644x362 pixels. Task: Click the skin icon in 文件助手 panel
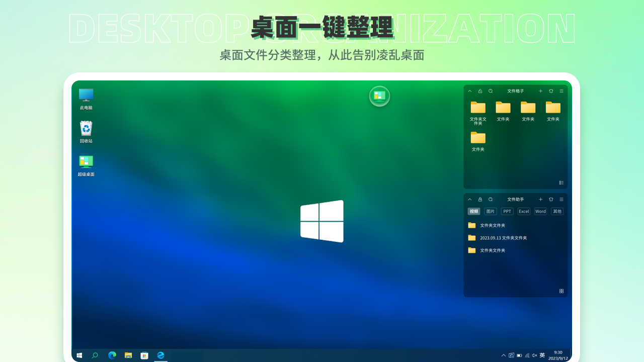(551, 199)
